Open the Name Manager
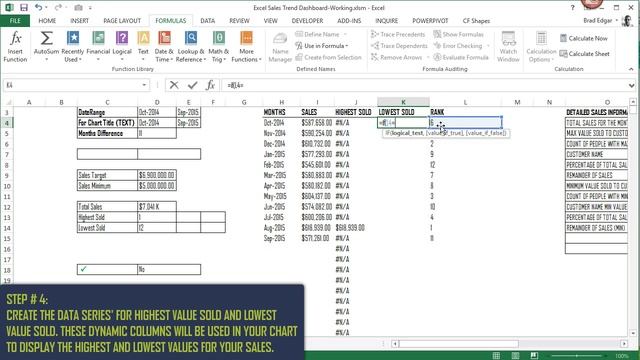 tap(280, 47)
